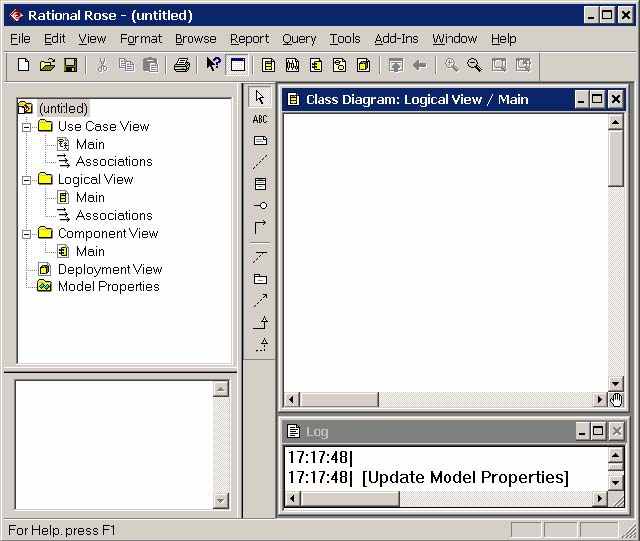Open the Window menu
This screenshot has height=541, width=640.
454,39
